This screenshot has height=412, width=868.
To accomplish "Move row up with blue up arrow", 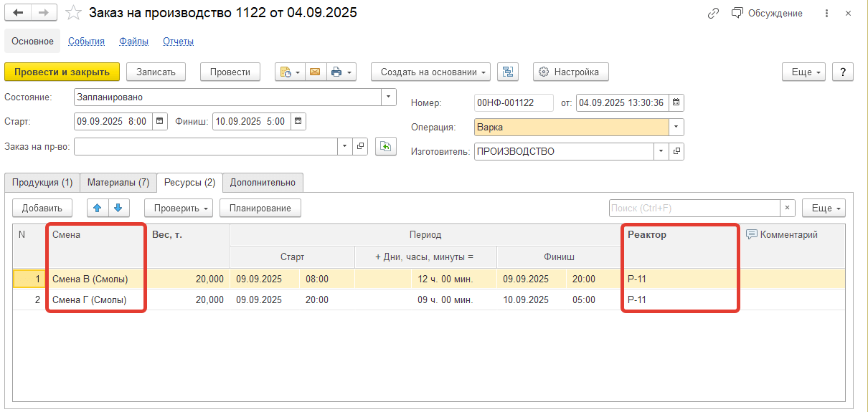I will pos(98,208).
